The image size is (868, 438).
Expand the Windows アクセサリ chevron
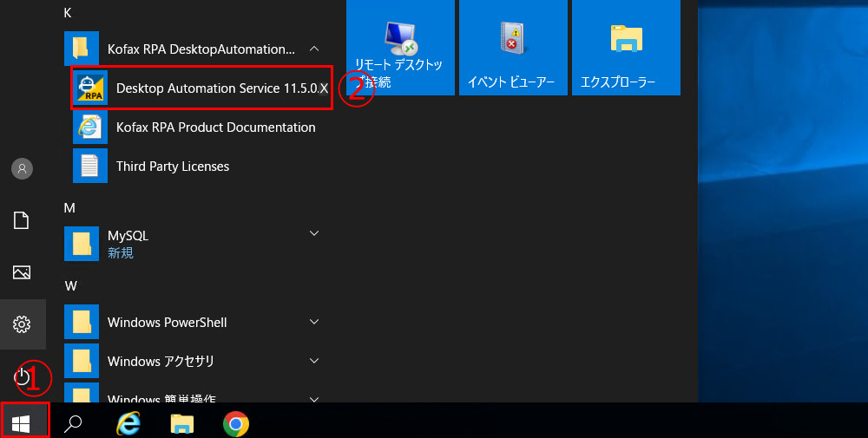tap(314, 361)
